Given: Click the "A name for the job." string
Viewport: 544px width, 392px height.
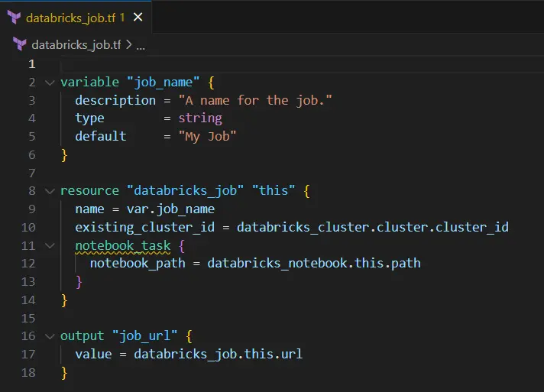Looking at the screenshot, I should (255, 101).
